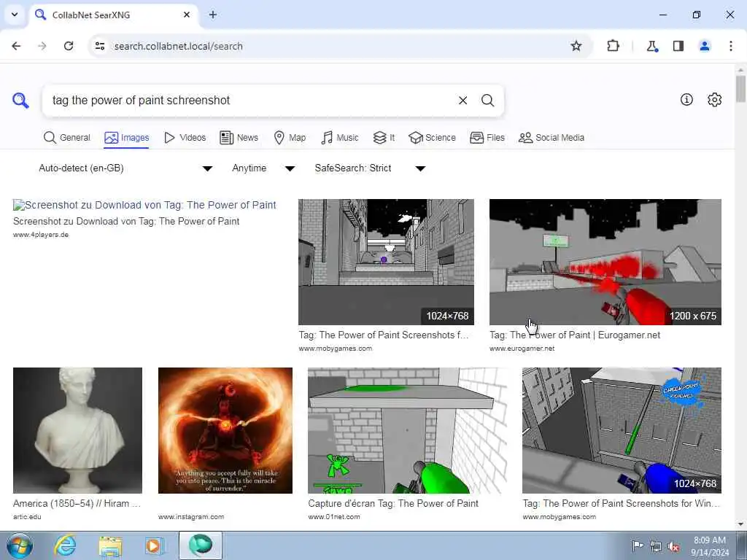747x560 pixels.
Task: Open the Action Center flag icon
Action: tap(638, 545)
